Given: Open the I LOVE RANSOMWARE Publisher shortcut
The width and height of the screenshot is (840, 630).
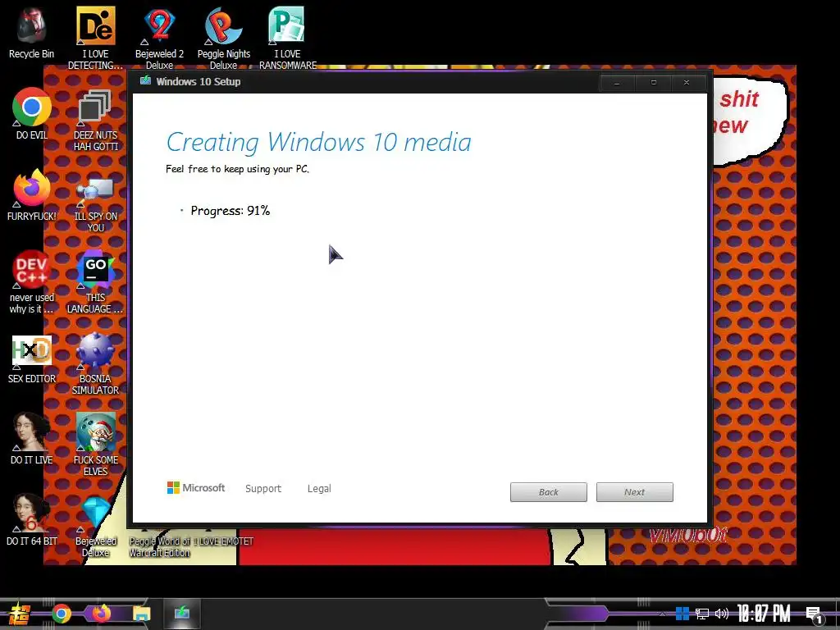Looking at the screenshot, I should click(x=288, y=36).
